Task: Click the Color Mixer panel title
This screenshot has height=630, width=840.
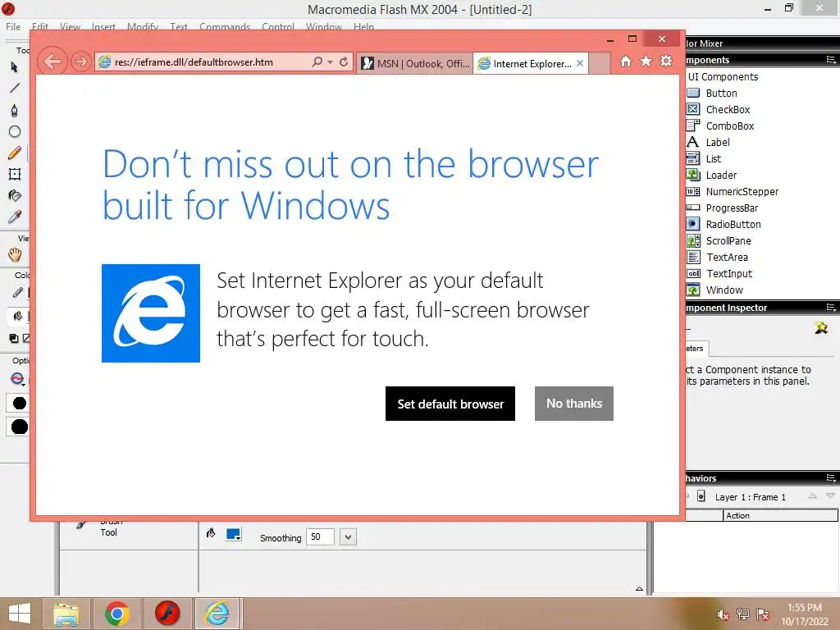Action: tap(705, 43)
